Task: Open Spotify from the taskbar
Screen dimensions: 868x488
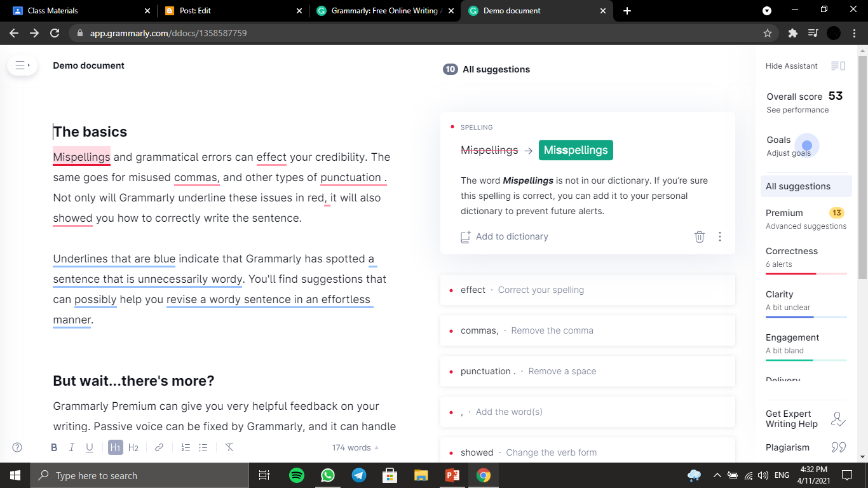Action: click(296, 475)
